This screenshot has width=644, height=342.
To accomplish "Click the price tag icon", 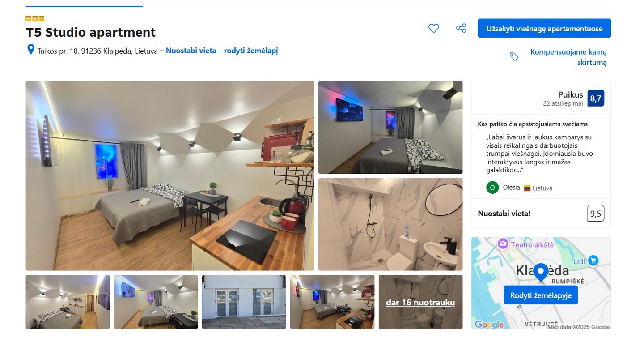I will [514, 56].
